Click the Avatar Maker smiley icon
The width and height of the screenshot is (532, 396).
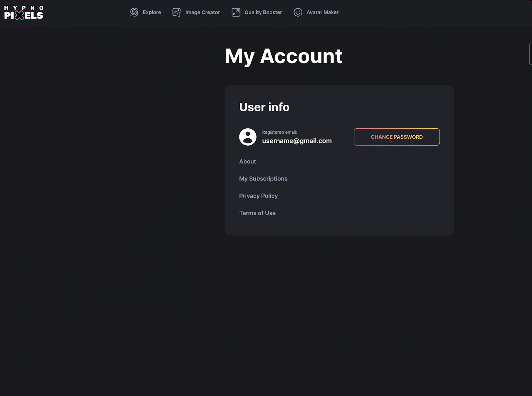[x=298, y=12]
